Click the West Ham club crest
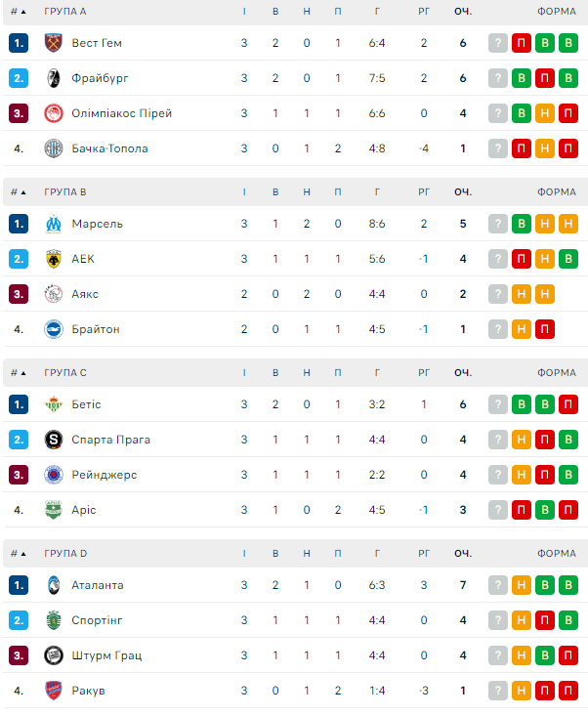This screenshot has width=588, height=716. pos(54,43)
